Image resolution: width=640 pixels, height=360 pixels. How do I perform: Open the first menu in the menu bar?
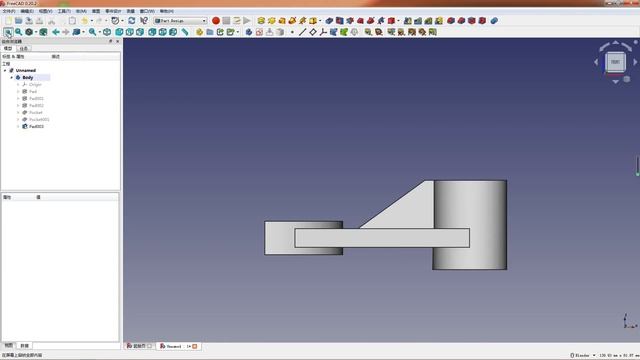point(9,11)
